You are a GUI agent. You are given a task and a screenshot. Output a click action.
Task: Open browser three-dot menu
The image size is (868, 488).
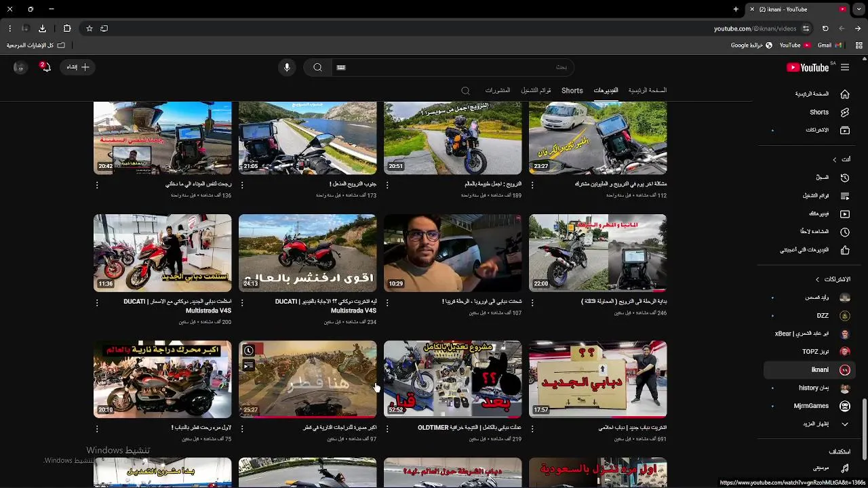point(9,28)
